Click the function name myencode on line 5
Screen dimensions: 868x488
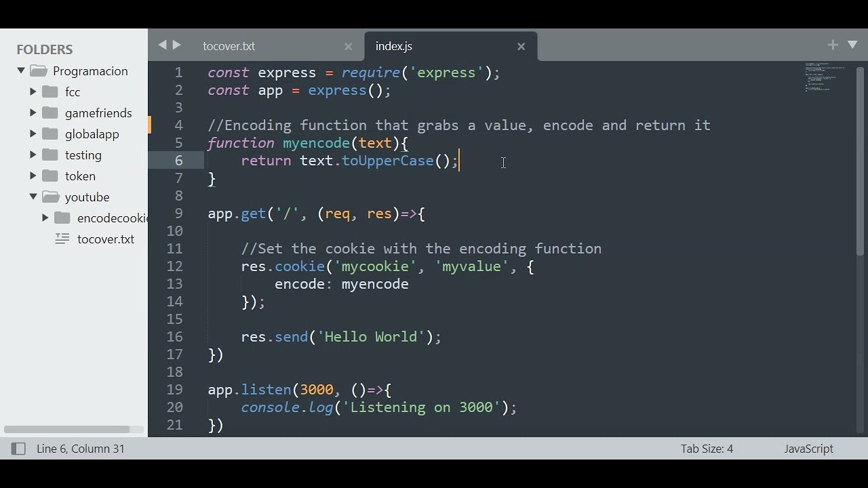point(317,143)
